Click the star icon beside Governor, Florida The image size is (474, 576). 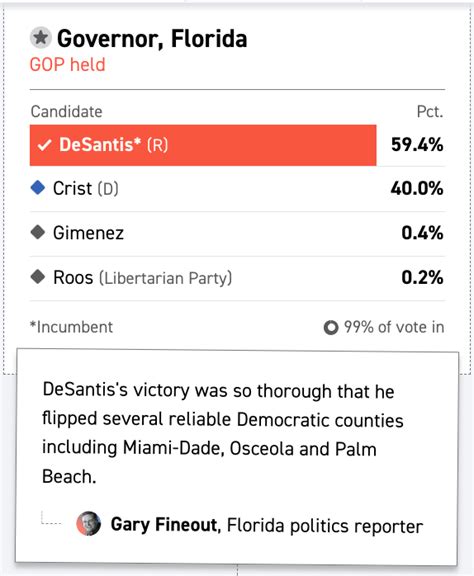coord(40,37)
